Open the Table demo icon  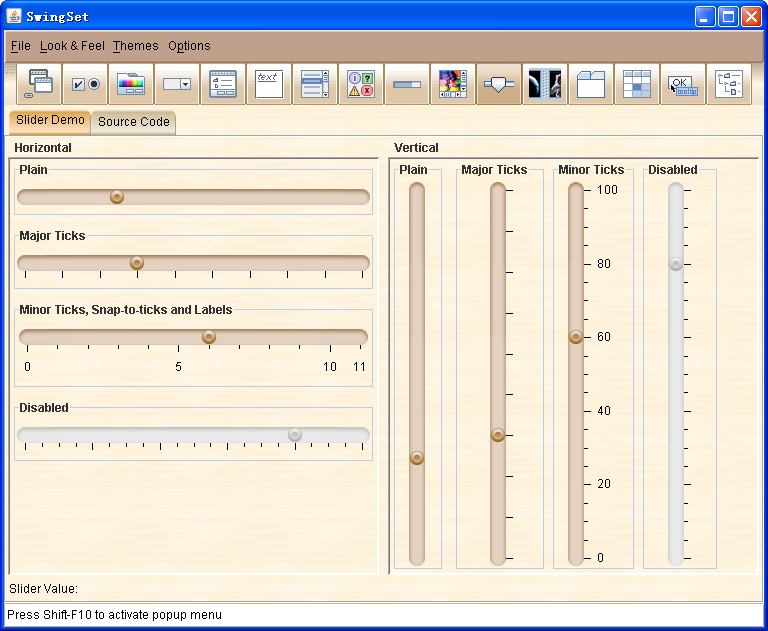pyautogui.click(x=637, y=84)
